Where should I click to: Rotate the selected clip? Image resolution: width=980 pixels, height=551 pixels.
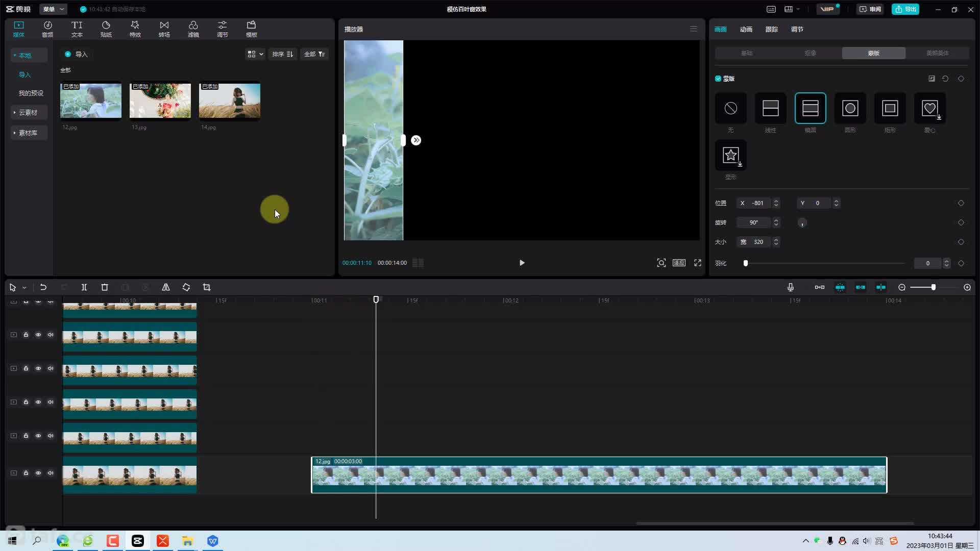click(186, 287)
